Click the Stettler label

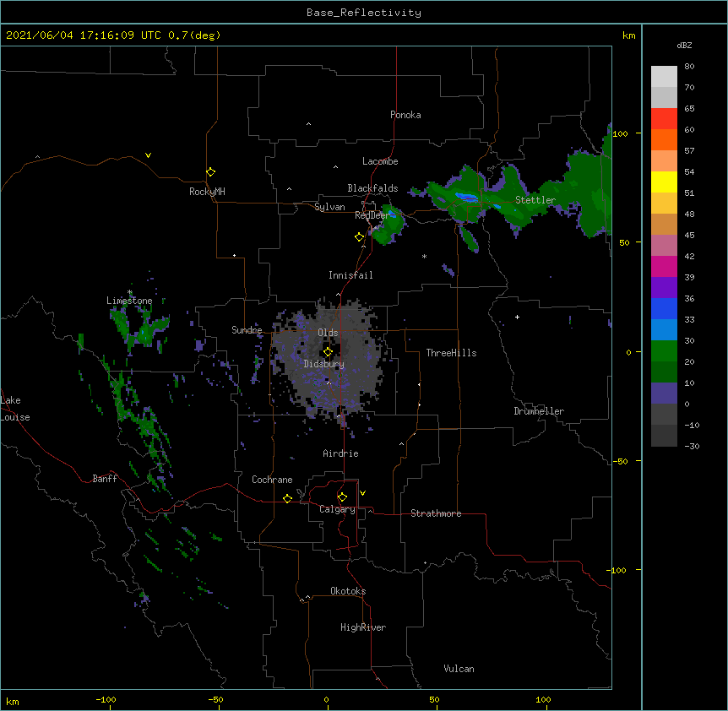click(535, 200)
